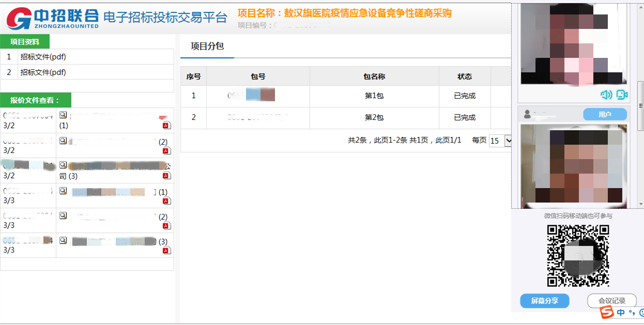Image resolution: width=644 pixels, height=325 pixels.
Task: Open the PDF icon in the last quote row
Action: click(166, 251)
